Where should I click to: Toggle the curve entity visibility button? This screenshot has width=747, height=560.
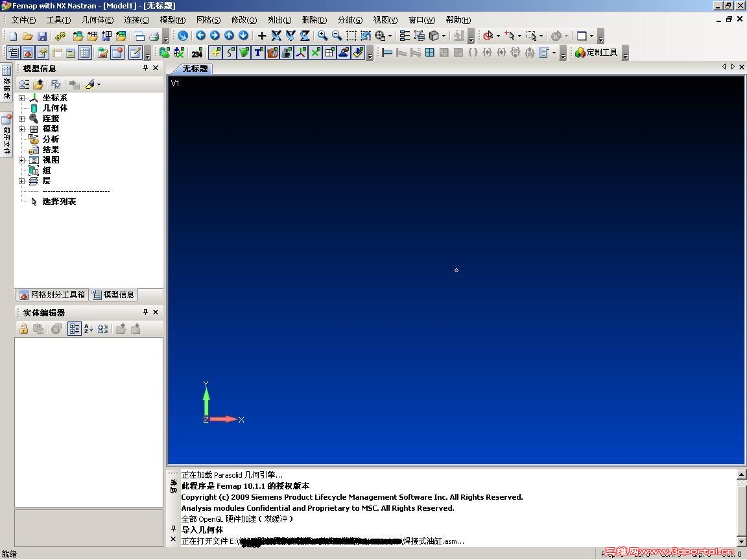229,52
